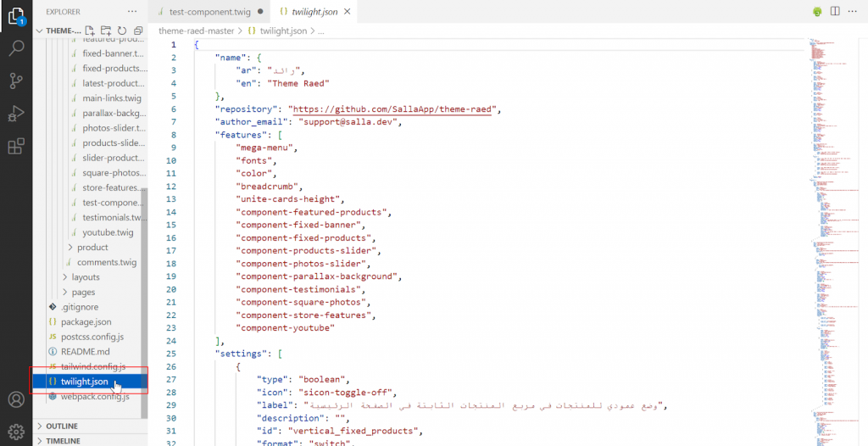Collapse all folders in explorer
Viewport: 868px width, 446px height.
138,31
